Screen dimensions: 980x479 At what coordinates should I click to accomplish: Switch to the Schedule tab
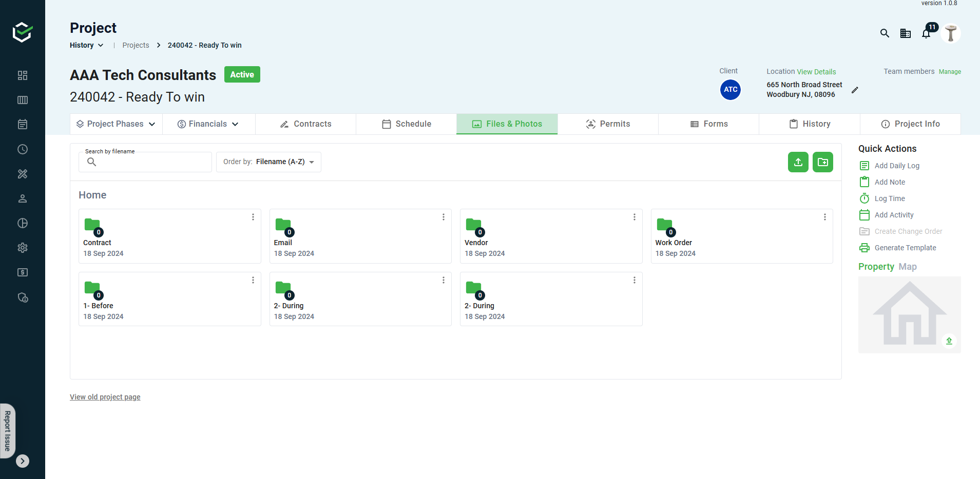pos(406,124)
